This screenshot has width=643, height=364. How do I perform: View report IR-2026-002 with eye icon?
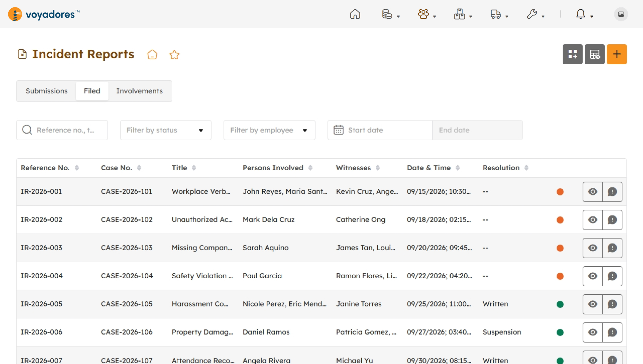tap(593, 220)
